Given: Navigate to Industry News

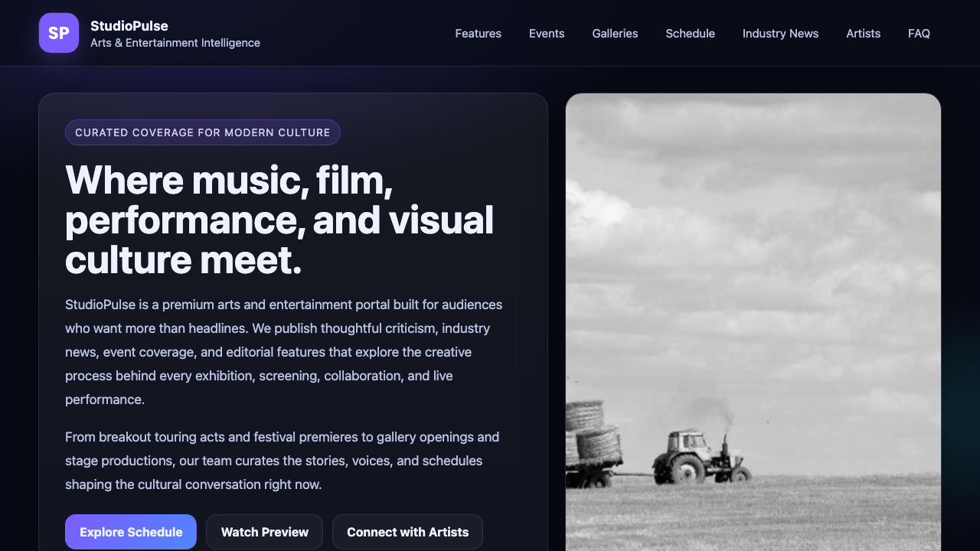Looking at the screenshot, I should [780, 34].
